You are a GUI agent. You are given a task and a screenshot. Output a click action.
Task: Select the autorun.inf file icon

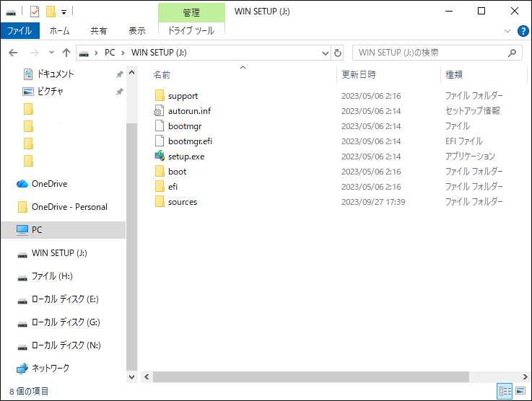click(159, 110)
